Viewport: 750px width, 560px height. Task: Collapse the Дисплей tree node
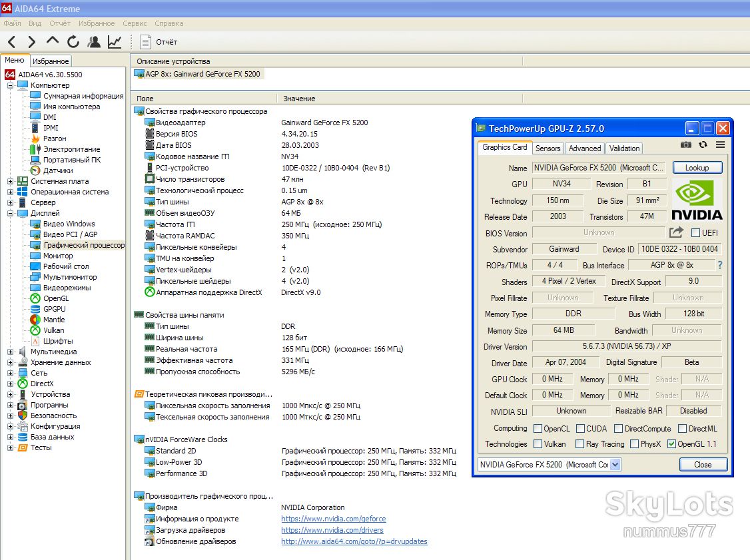coord(10,213)
